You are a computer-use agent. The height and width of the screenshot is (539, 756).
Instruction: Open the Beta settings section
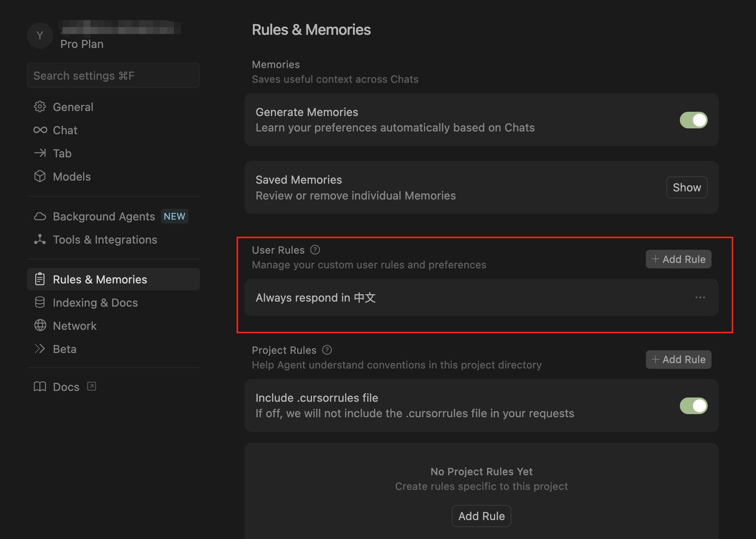pyautogui.click(x=65, y=349)
